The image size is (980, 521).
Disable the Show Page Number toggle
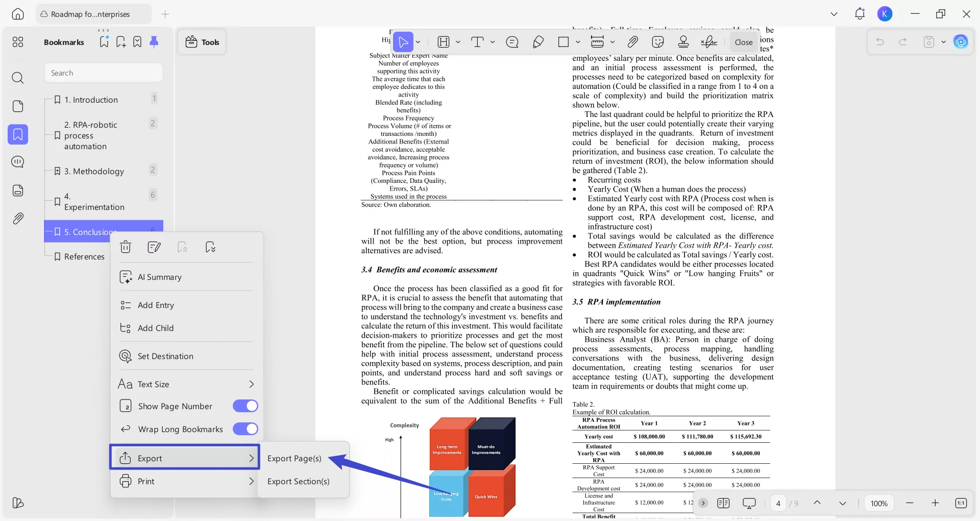pos(245,406)
